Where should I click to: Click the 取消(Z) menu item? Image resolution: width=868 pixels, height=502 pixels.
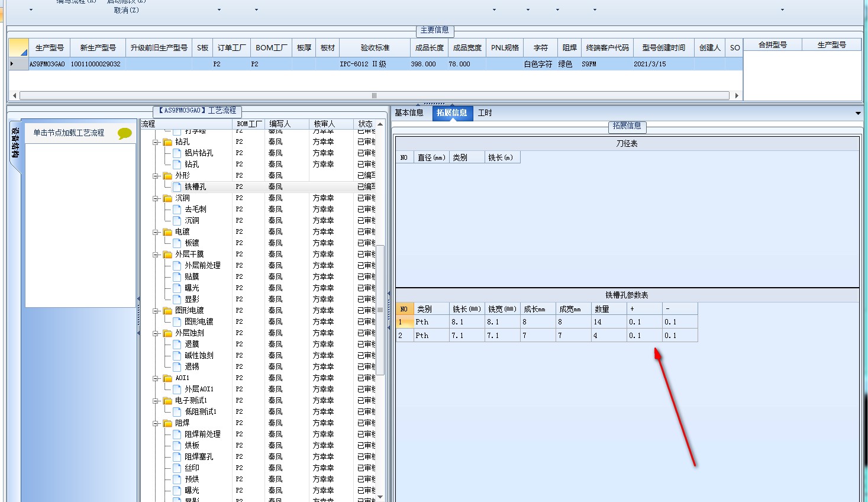pyautogui.click(x=127, y=10)
